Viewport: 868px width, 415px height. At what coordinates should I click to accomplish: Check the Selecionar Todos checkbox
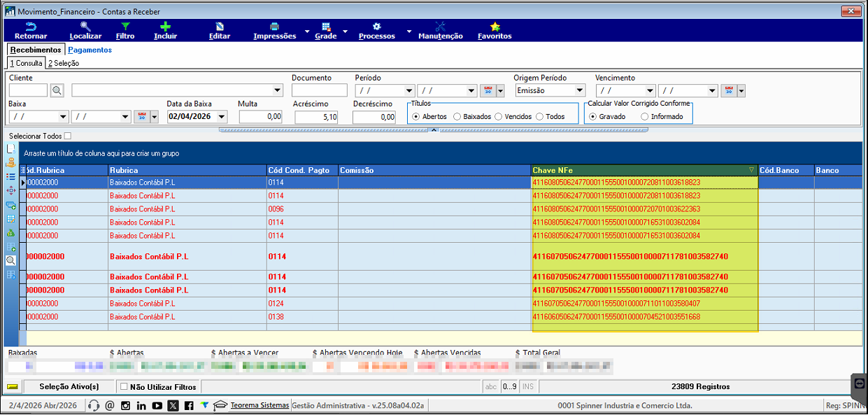68,136
